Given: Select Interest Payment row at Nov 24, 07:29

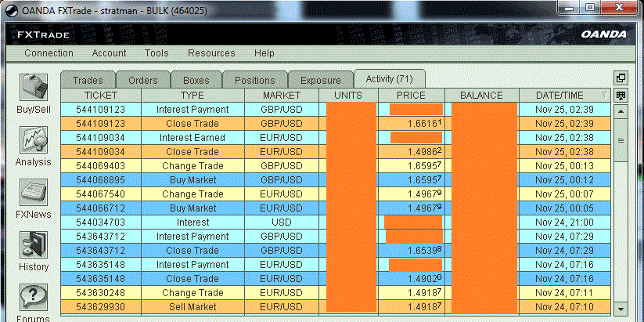Looking at the screenshot, I should pos(336,236).
